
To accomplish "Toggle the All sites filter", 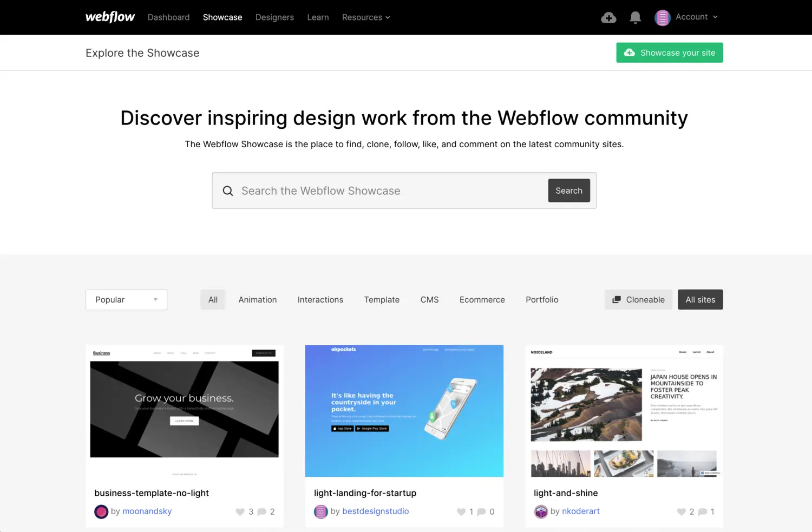I will point(700,300).
